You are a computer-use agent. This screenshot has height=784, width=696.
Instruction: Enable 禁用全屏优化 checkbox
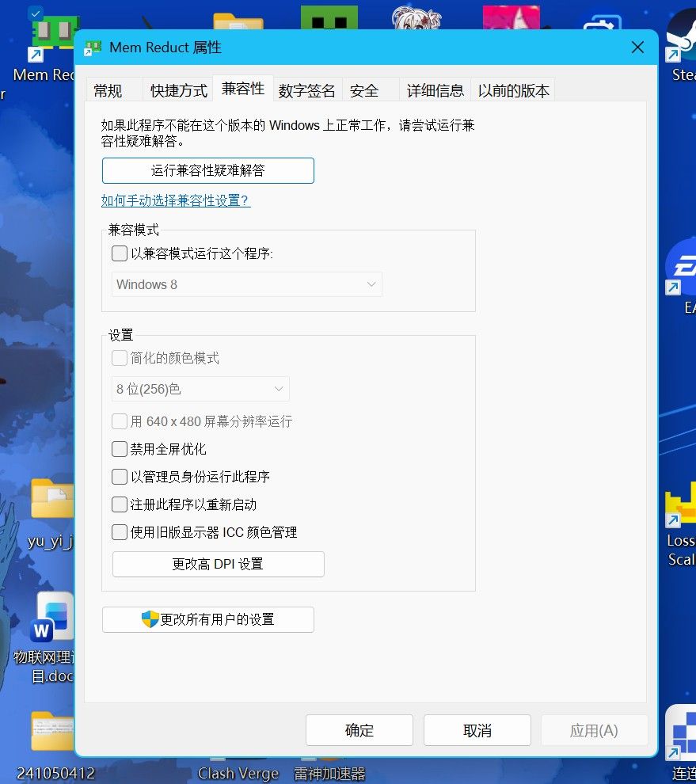click(120, 449)
